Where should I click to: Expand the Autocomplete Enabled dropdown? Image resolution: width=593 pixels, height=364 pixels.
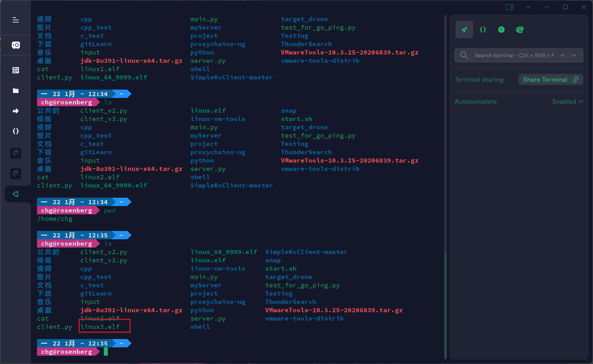(x=568, y=102)
